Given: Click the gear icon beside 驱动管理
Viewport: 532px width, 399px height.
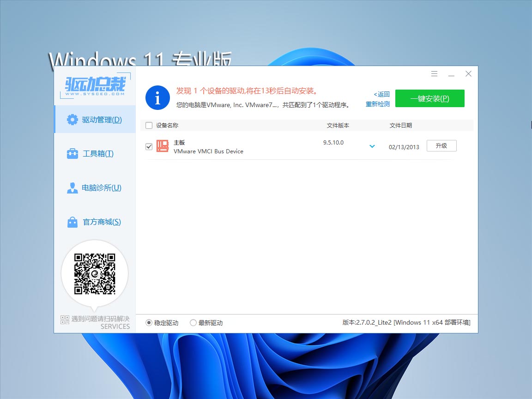Looking at the screenshot, I should (x=72, y=120).
